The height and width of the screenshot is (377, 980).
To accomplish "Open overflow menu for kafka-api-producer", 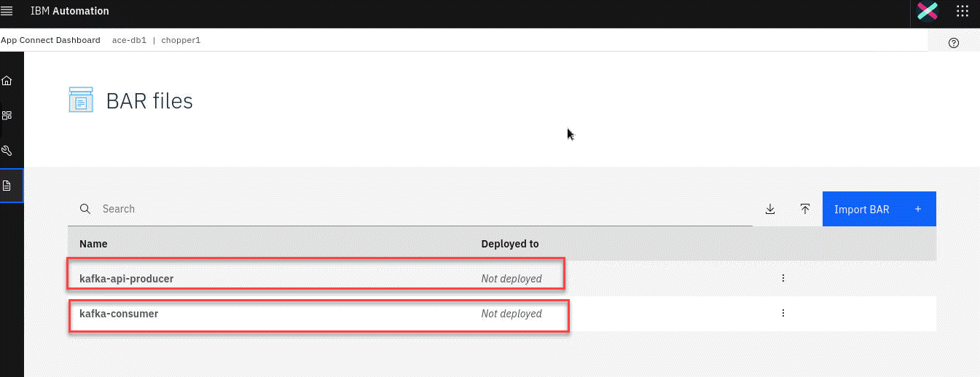I will tap(783, 278).
